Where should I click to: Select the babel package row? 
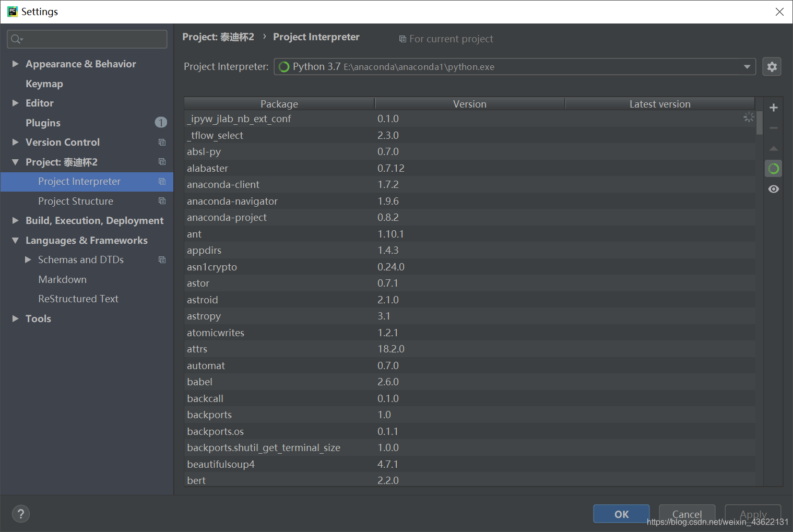tap(470, 382)
